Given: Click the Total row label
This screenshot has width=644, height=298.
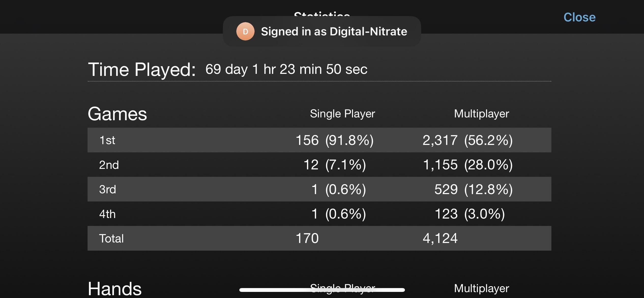Looking at the screenshot, I should pos(111,239).
